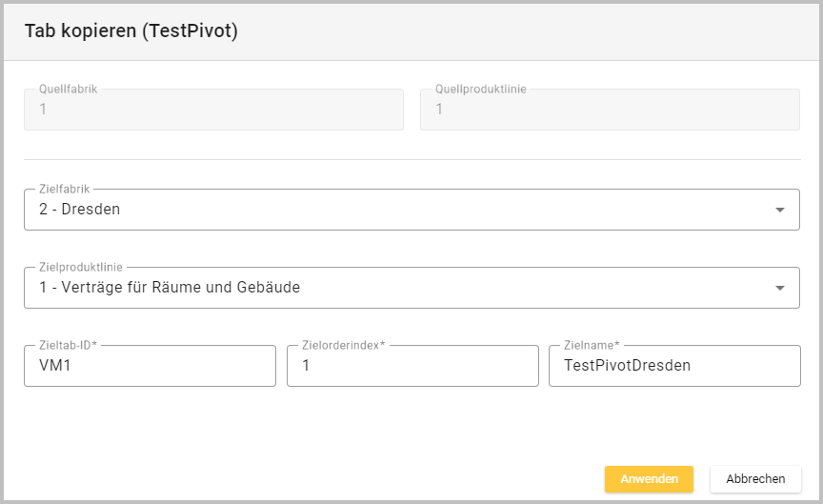The width and height of the screenshot is (823, 504).
Task: Click the disabled Quellfabrik field
Action: click(213, 110)
